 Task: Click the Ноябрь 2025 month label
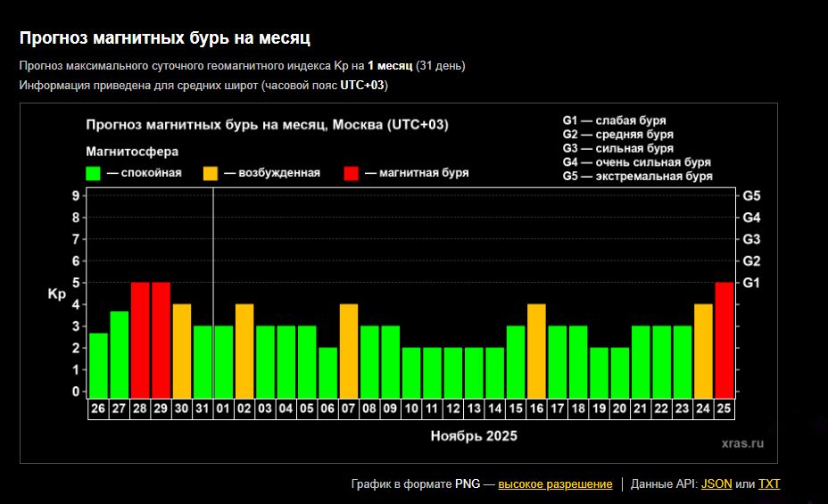pos(473,436)
